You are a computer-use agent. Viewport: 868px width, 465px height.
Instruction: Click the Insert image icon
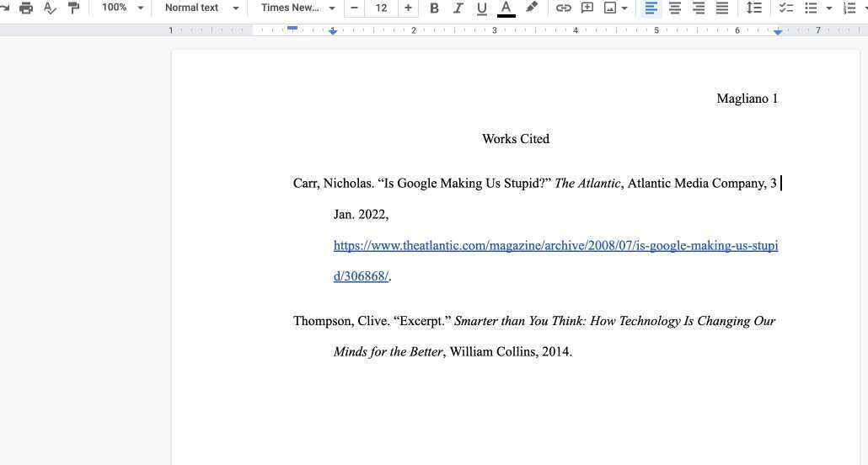610,8
